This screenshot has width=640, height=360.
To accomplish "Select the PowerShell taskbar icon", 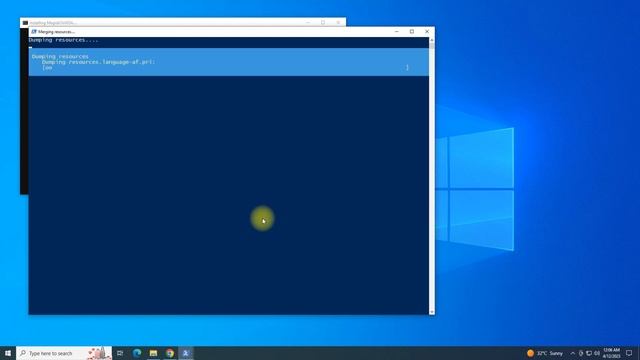I will [x=186, y=353].
